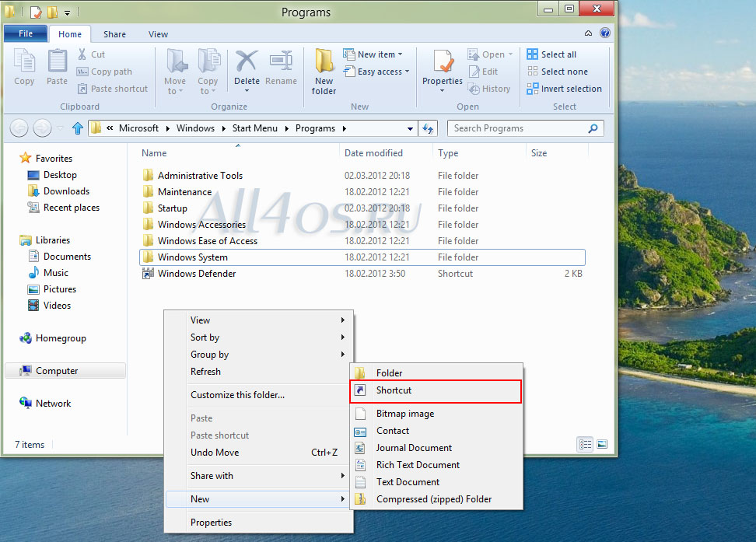Click the new folder icon in title bar

(52, 12)
